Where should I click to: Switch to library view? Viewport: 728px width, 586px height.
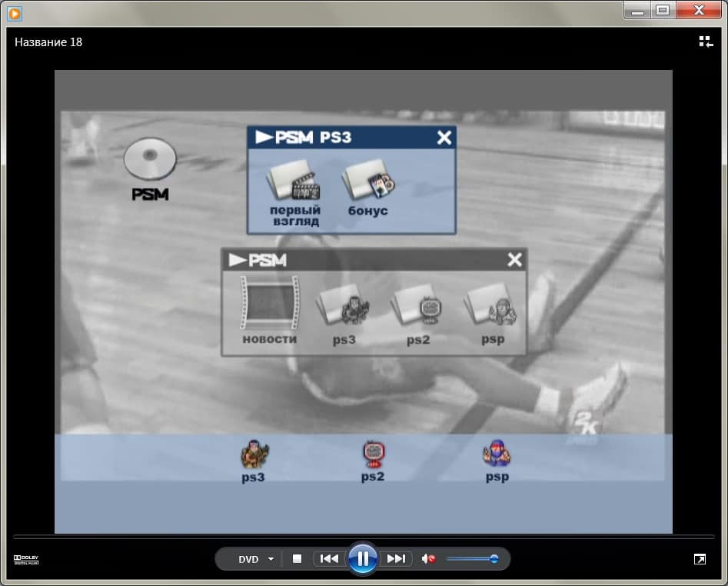[x=706, y=42]
